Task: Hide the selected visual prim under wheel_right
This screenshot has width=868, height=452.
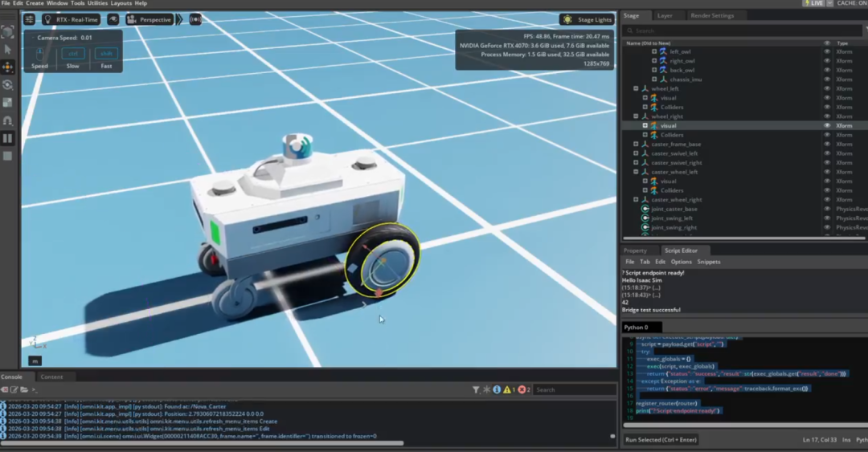Action: click(827, 125)
